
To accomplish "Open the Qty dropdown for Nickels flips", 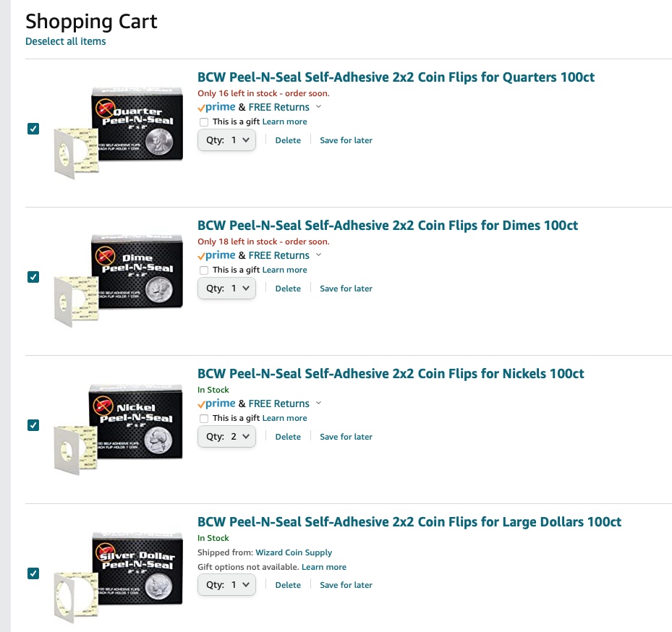I will click(x=226, y=437).
